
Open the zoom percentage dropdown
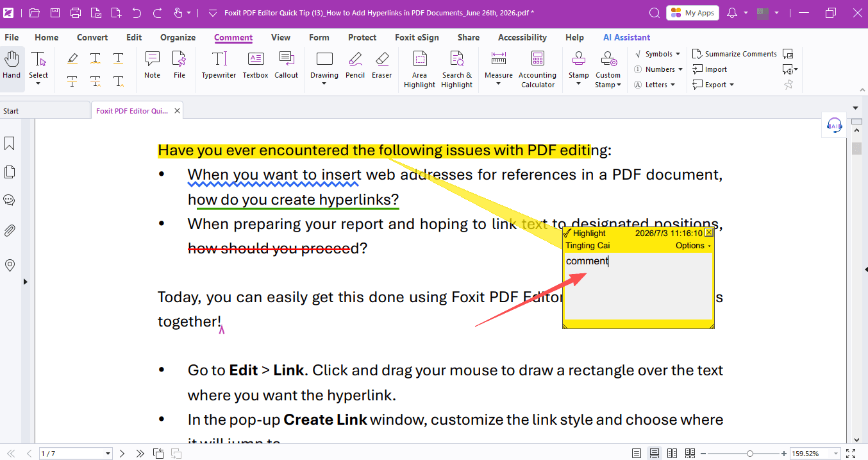(835, 454)
